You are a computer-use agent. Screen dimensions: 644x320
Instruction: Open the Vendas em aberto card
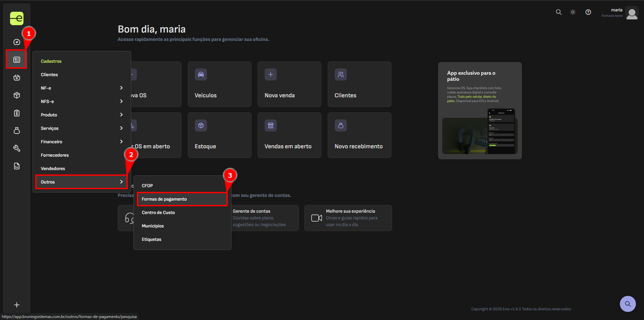point(289,135)
